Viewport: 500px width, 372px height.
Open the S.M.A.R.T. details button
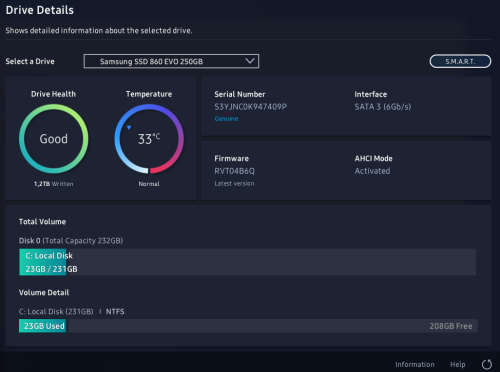pos(460,61)
